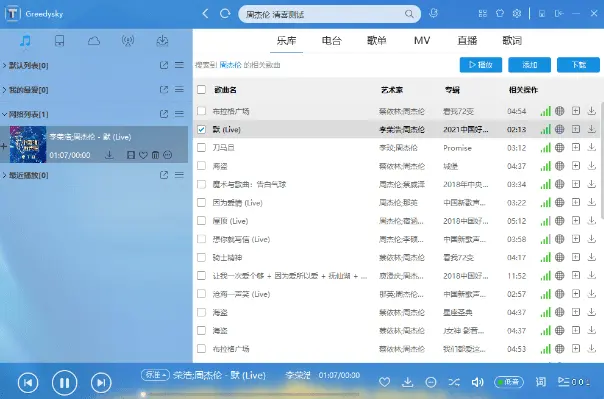The height and width of the screenshot is (399, 604).
Task: Favorite the sidebar track 默 (Live)
Action: [143, 155]
